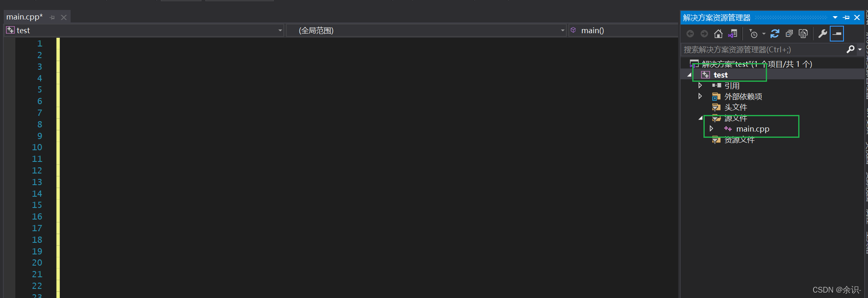The image size is (868, 298).
Task: Click the 资源文件 folder icon
Action: click(716, 140)
